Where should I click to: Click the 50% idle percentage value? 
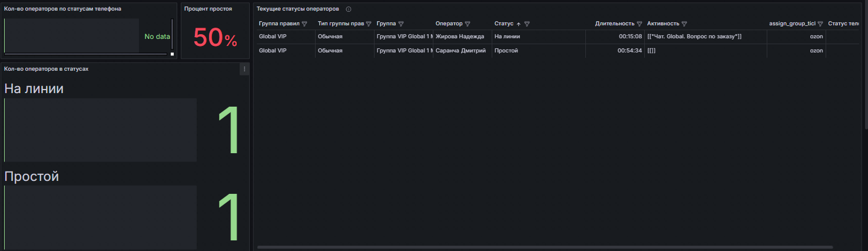(215, 38)
